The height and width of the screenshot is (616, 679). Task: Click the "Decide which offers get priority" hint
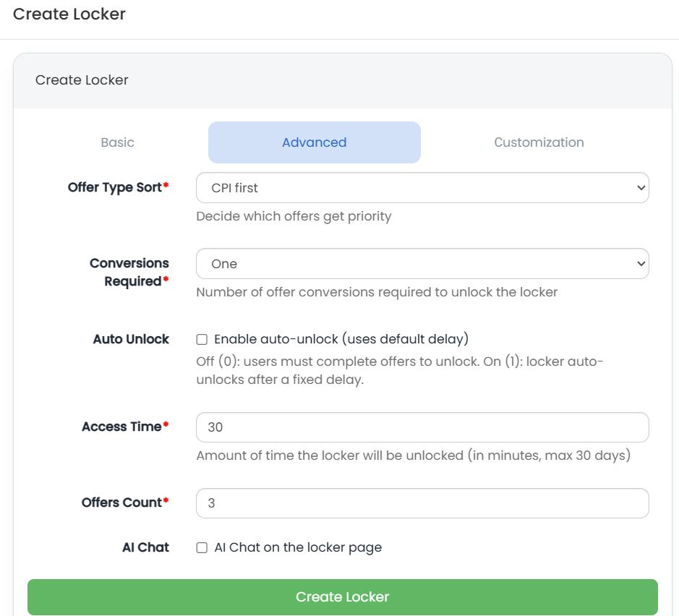294,216
